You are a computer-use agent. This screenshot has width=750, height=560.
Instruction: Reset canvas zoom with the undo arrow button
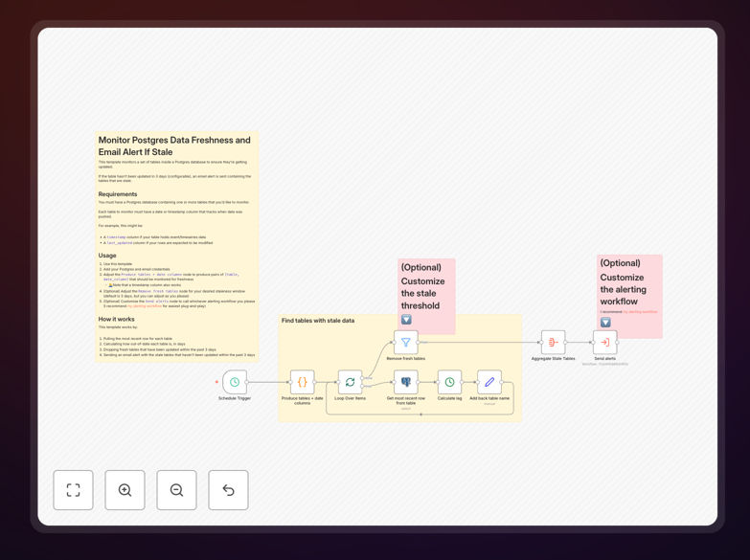click(x=228, y=490)
